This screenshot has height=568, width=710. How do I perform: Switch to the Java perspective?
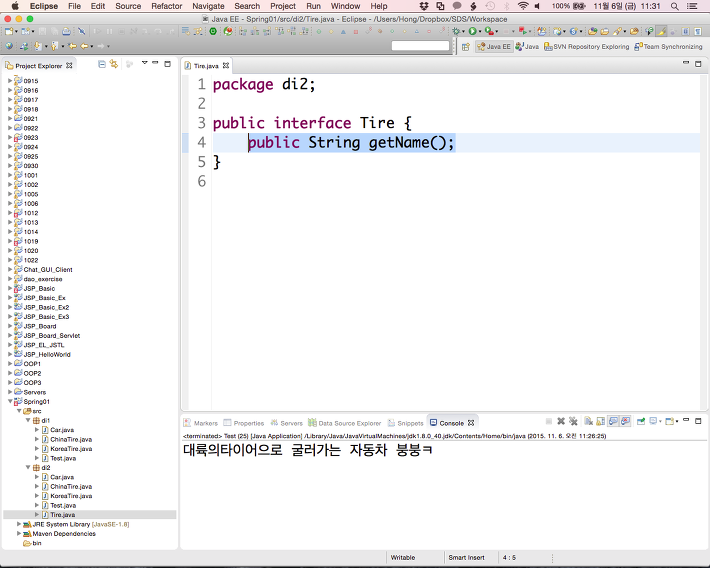527,47
